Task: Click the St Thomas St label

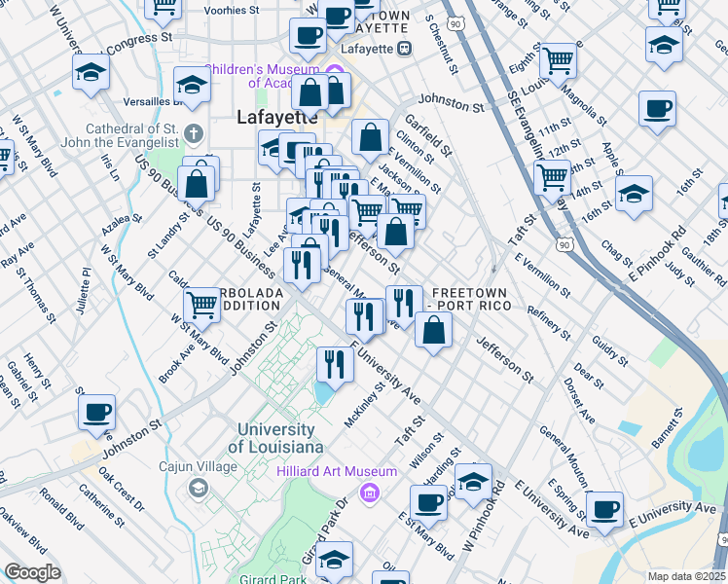Action: coord(36,295)
